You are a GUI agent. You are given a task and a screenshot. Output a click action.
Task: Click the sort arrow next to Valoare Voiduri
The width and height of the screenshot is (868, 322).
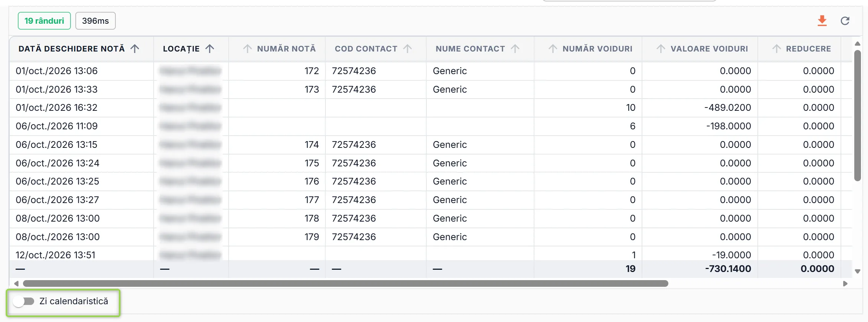(661, 49)
